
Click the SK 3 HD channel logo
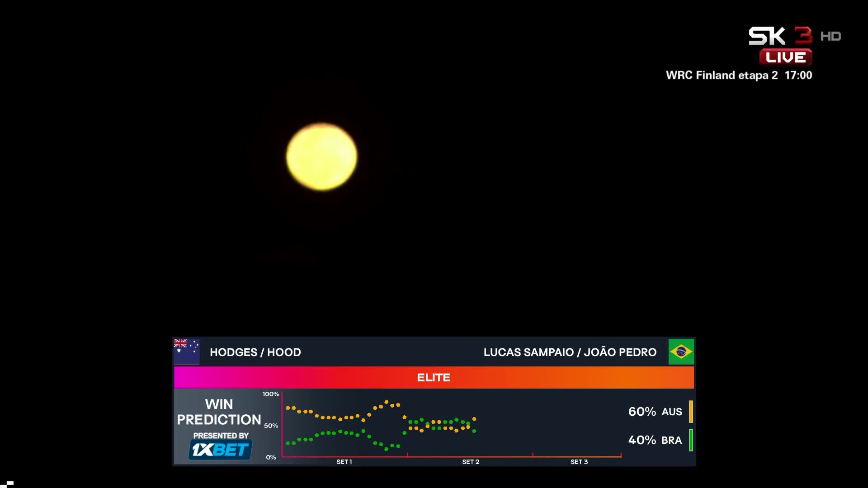pyautogui.click(x=794, y=36)
